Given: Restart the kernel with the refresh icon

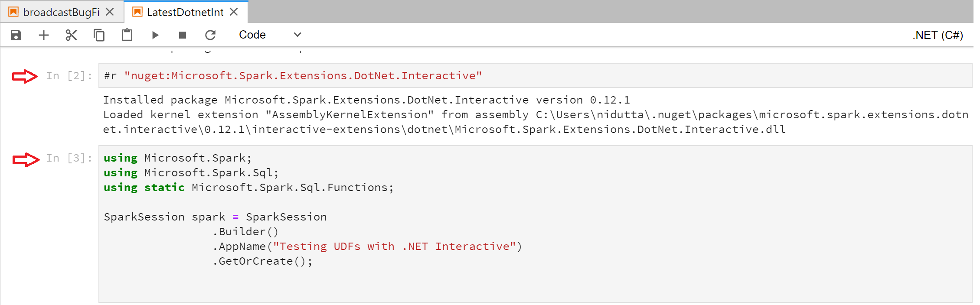Looking at the screenshot, I should [210, 35].
